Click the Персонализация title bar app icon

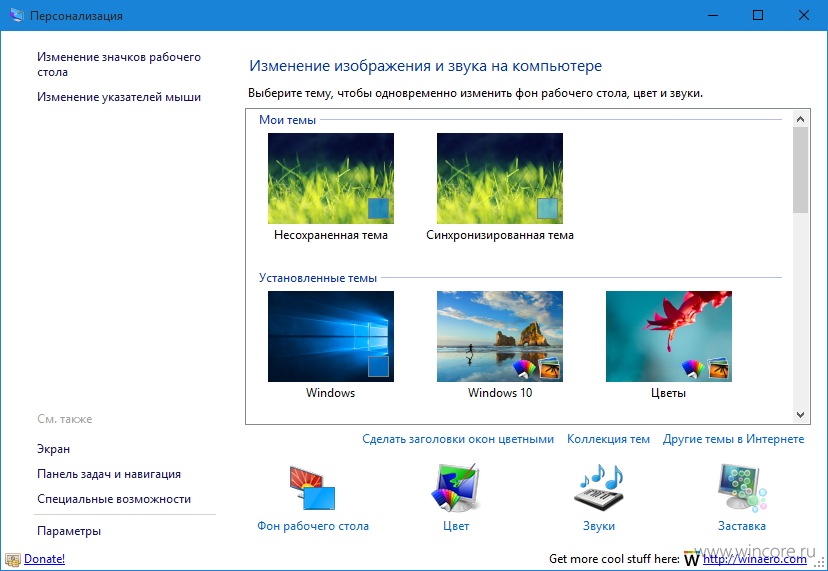(x=16, y=15)
